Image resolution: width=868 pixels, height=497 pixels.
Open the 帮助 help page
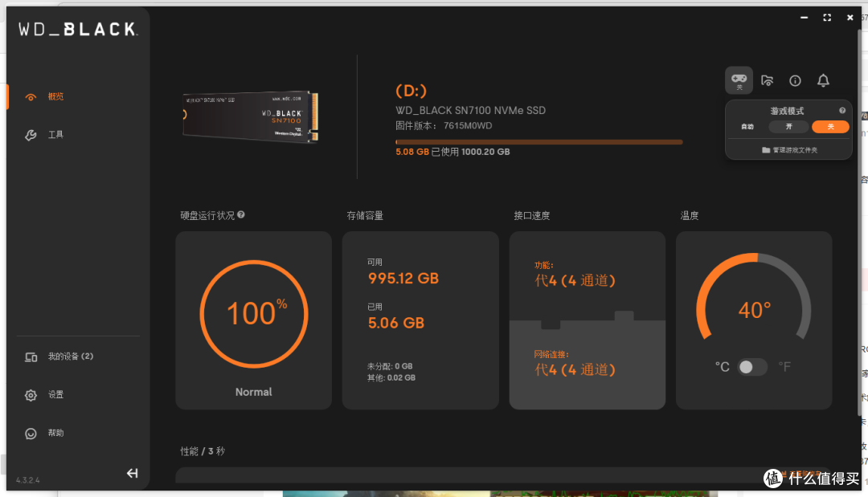click(55, 433)
